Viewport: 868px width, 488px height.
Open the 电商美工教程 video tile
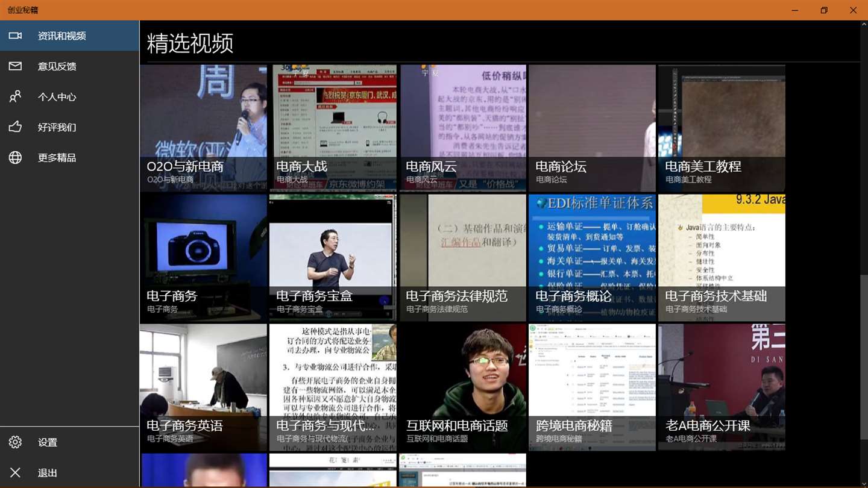722,128
